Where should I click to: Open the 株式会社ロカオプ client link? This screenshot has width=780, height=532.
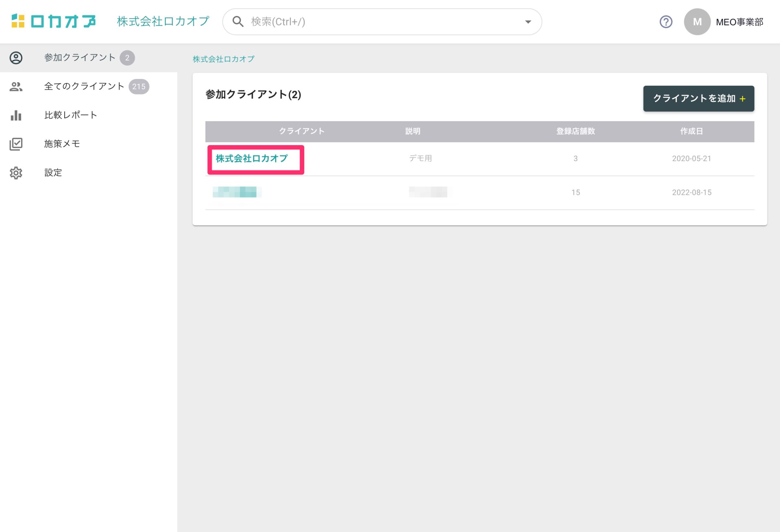[252, 159]
